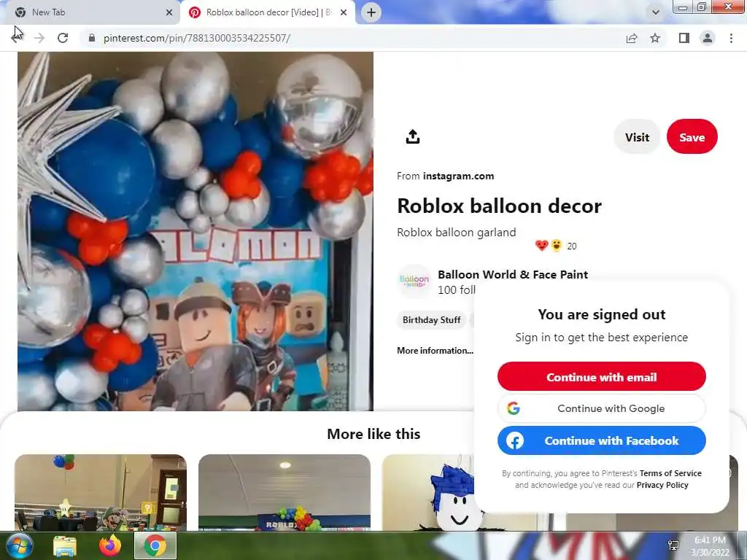
Task: Open Balloon World & Face Paint profile name
Action: 513,274
